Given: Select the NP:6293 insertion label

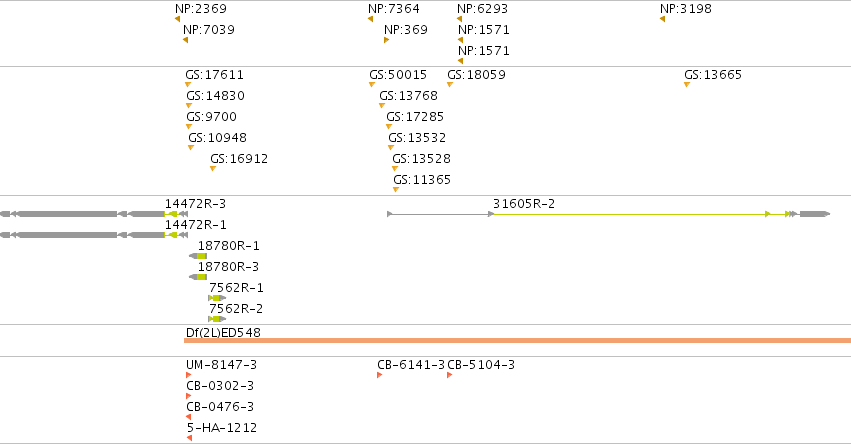Looking at the screenshot, I should pyautogui.click(x=482, y=9).
